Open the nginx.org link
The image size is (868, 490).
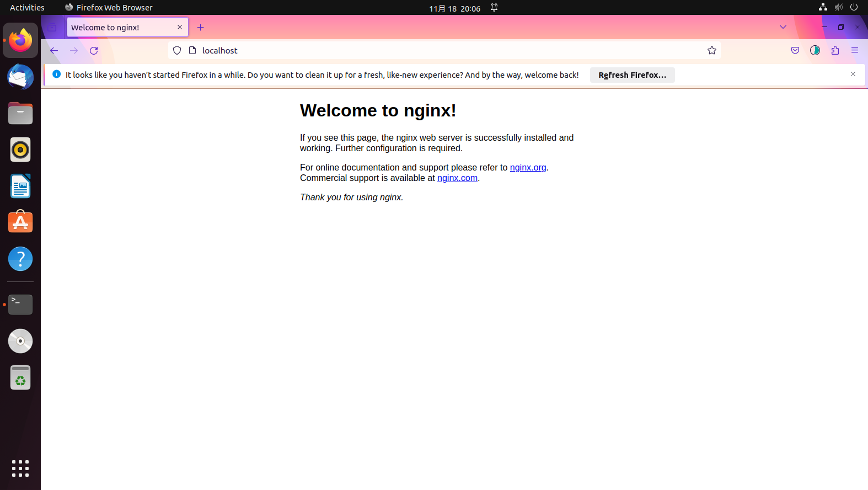[x=528, y=168]
